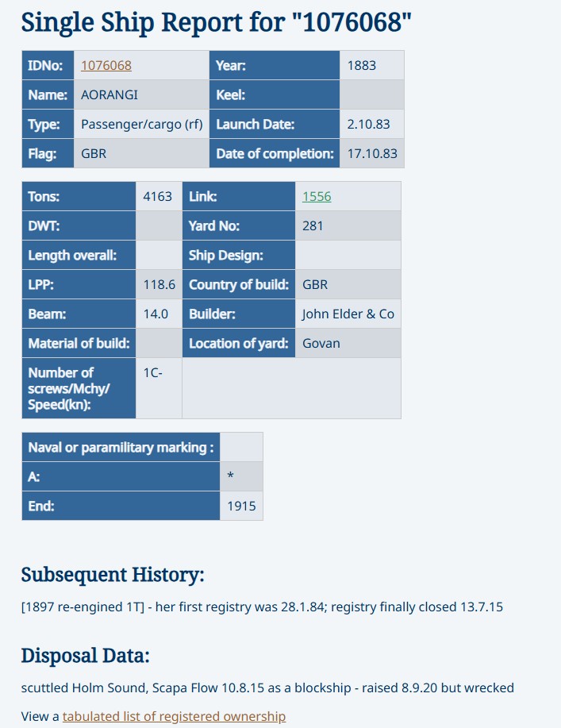561x728 pixels.
Task: Select the Yard No value 281
Action: pyautogui.click(x=313, y=225)
